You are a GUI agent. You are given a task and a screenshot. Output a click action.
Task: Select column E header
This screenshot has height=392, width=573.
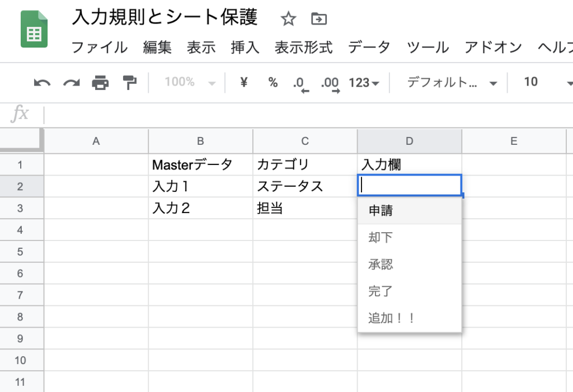[x=514, y=141]
